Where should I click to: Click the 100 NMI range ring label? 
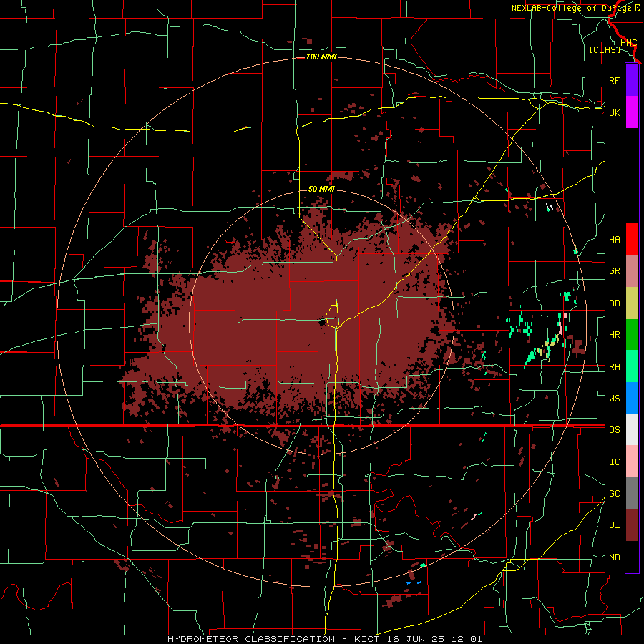pos(321,57)
